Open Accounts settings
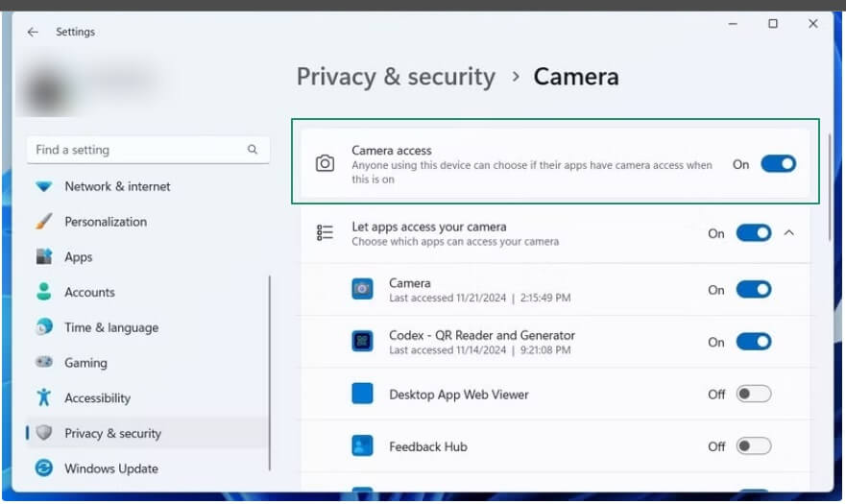 coord(147,292)
